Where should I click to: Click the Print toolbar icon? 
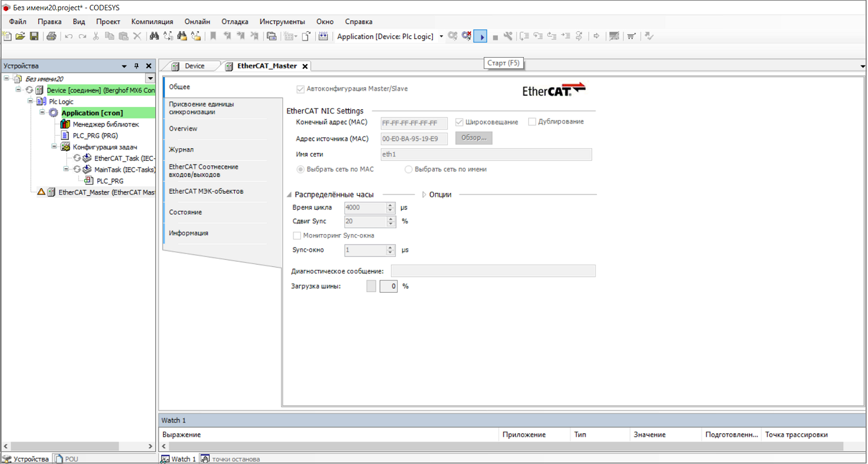pyautogui.click(x=51, y=36)
